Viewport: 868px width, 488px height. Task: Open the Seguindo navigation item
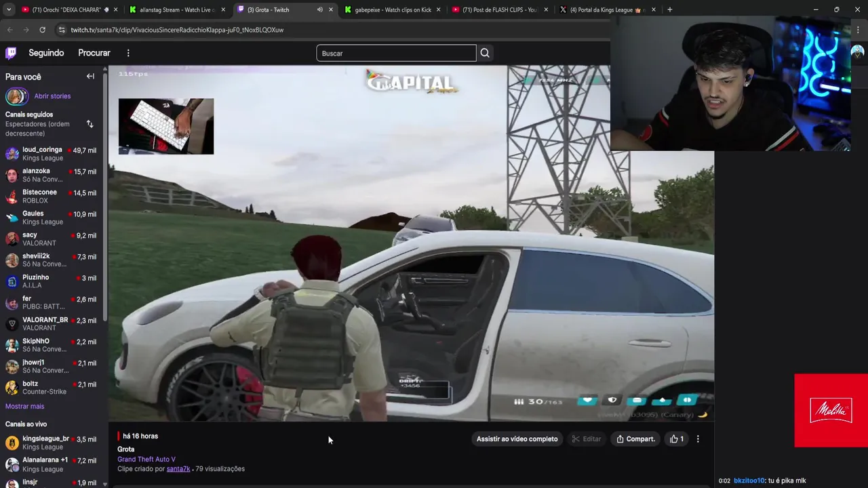pyautogui.click(x=46, y=53)
